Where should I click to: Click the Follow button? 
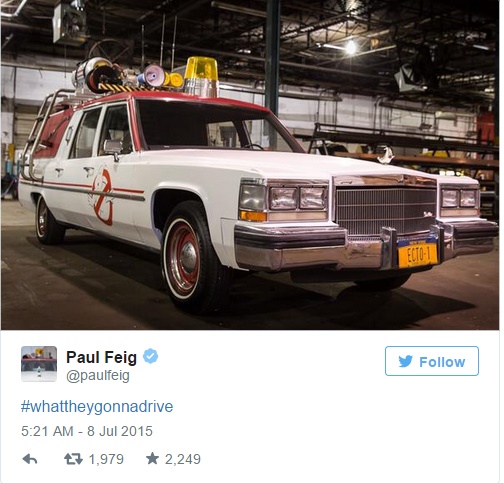(432, 361)
